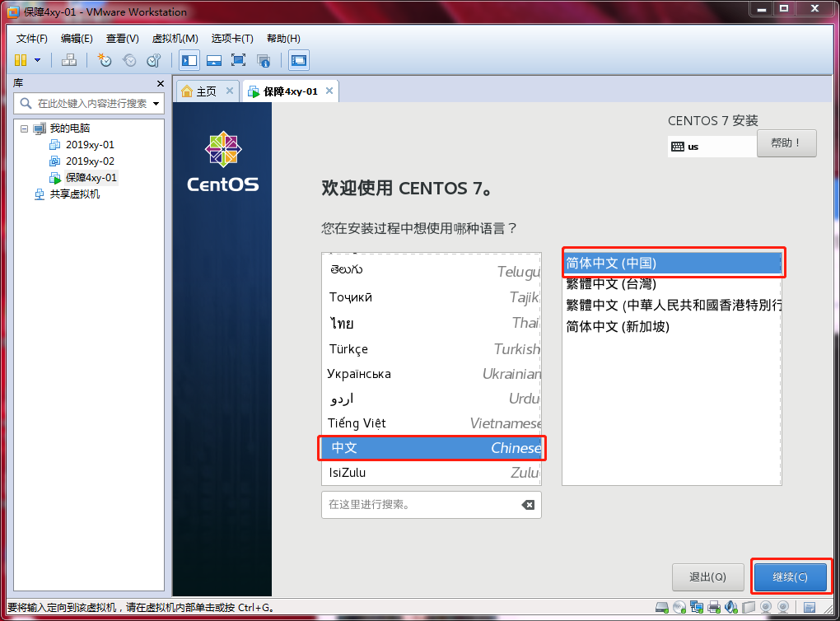
Task: Select Українська Ukrainian language
Action: [432, 373]
